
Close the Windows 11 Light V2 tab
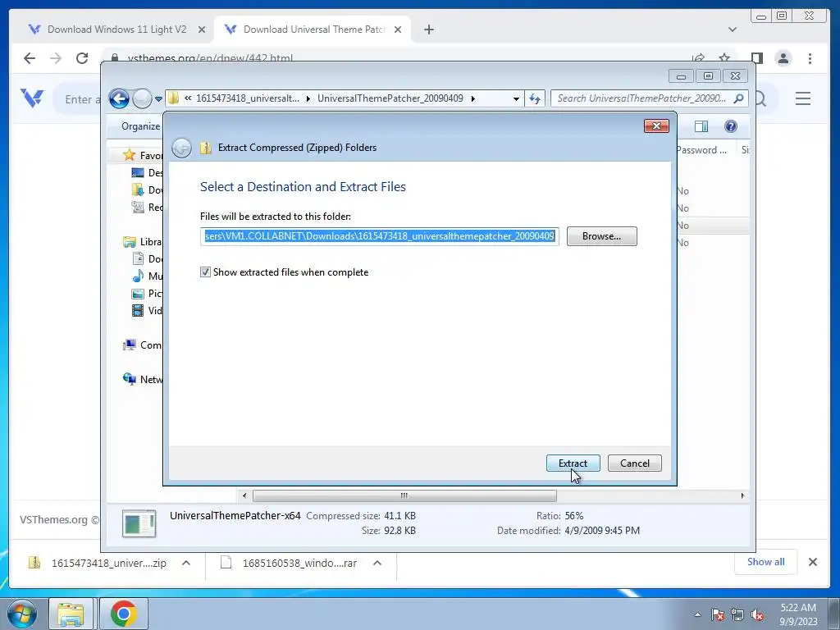click(202, 30)
